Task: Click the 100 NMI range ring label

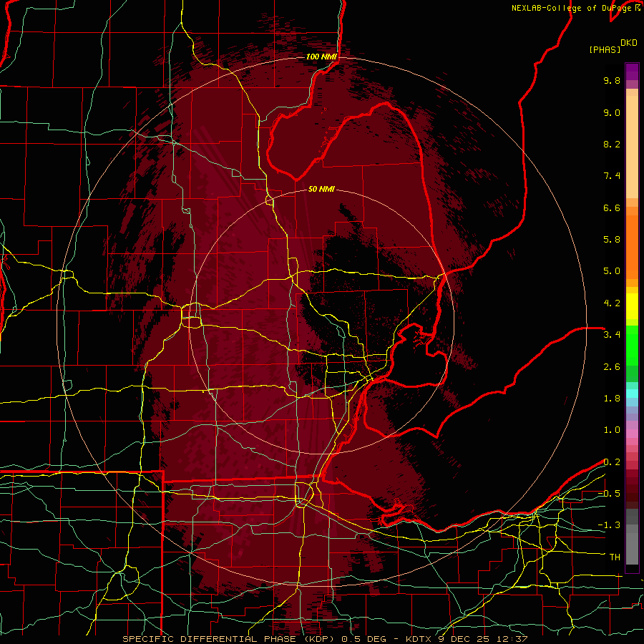Action: tap(321, 57)
